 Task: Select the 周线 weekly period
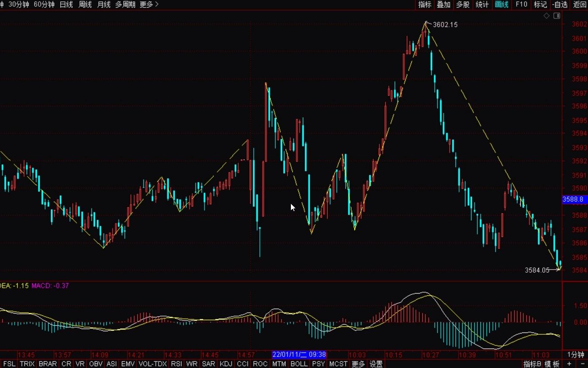coord(85,4)
